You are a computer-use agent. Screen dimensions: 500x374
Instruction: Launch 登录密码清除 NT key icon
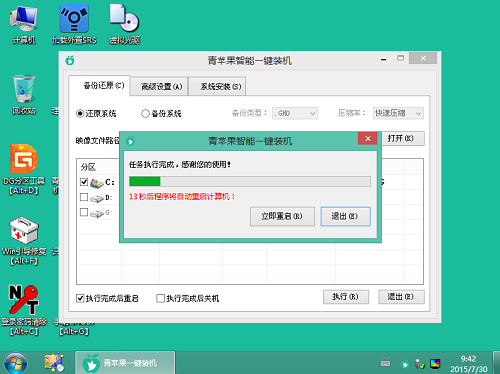click(x=24, y=310)
